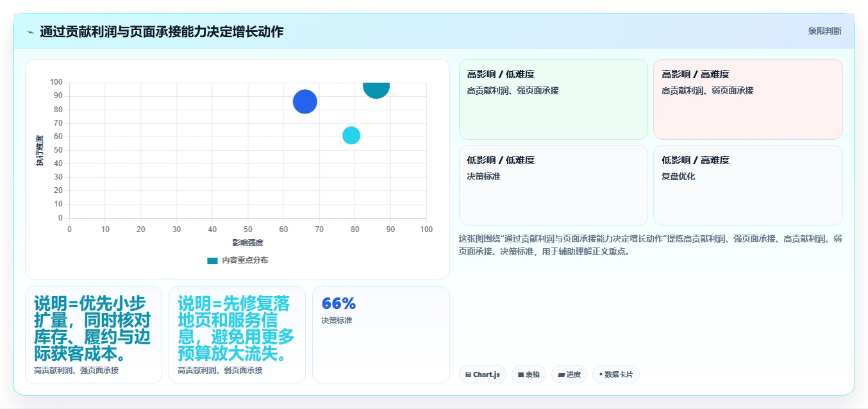
Task: Click the panel title 通过贡献利润与页面承接能力决定增长动作
Action: 162,31
